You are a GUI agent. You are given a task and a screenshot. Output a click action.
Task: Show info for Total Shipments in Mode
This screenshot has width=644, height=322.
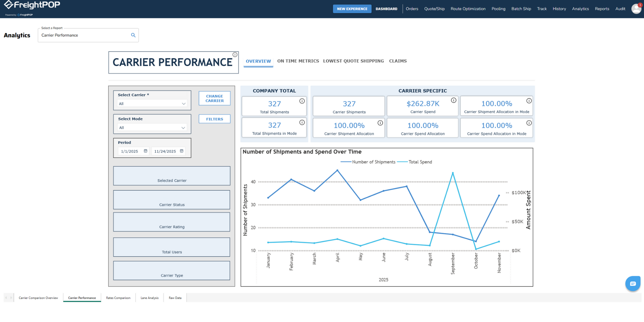[302, 122]
